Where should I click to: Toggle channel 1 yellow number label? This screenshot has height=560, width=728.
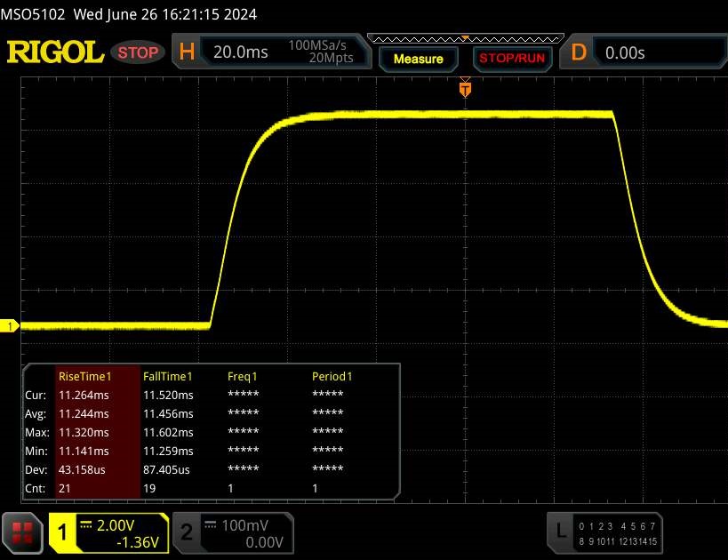(x=62, y=532)
